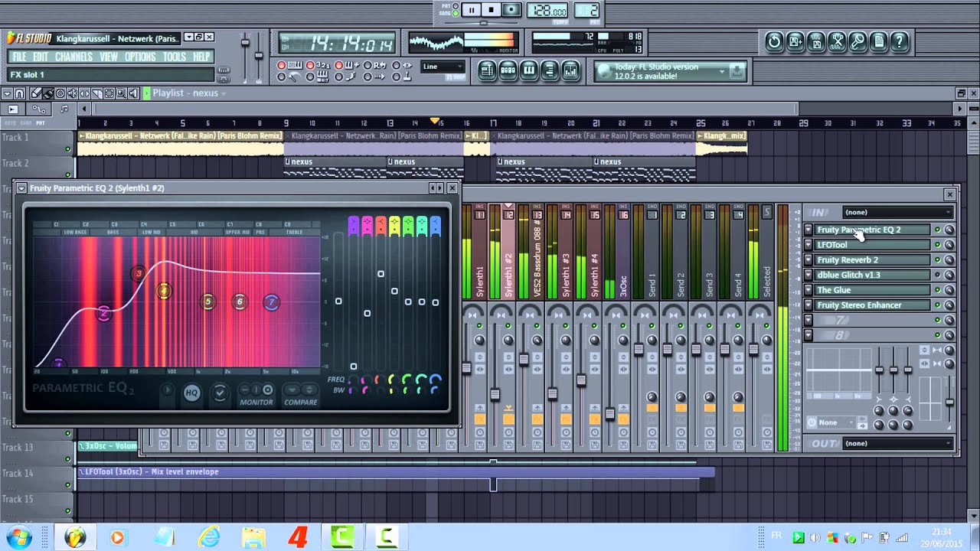The width and height of the screenshot is (980, 551).
Task: Click the tempo display showing 128.000
Action: pos(548,11)
